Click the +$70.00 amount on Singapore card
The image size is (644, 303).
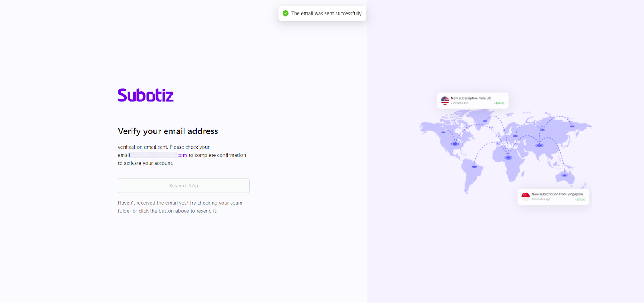coord(580,199)
